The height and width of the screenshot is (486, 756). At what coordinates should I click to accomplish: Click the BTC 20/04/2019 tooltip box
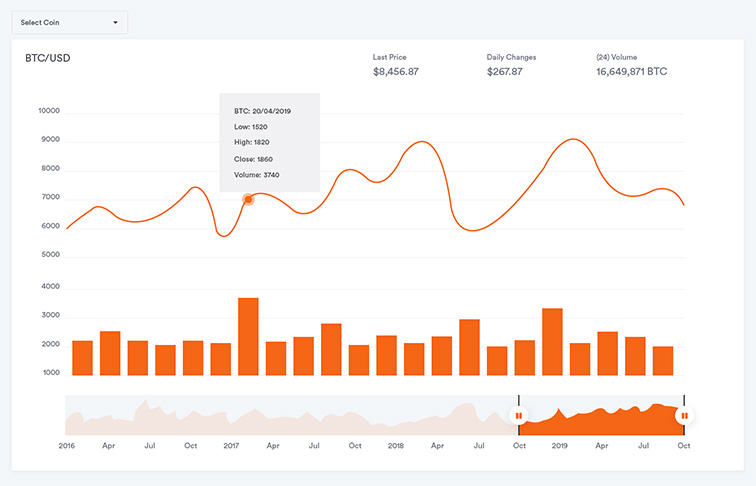click(x=269, y=142)
